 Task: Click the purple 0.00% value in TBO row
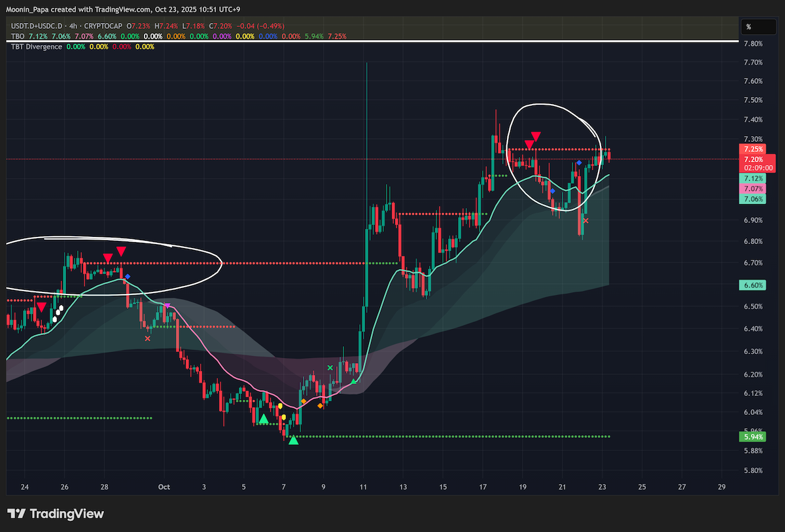point(222,36)
